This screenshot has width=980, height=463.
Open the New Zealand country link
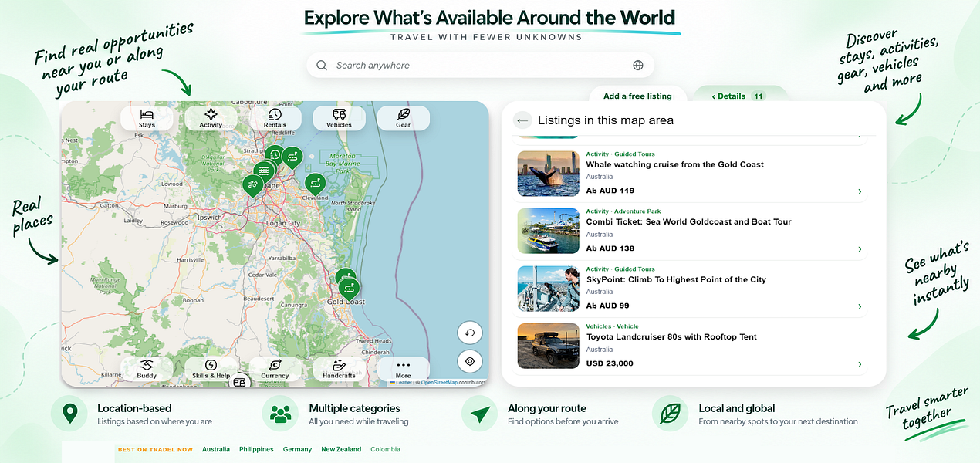pyautogui.click(x=341, y=449)
